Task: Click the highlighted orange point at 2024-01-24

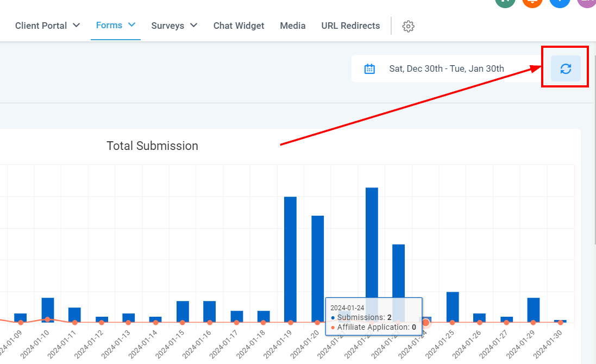Action: coord(426,323)
